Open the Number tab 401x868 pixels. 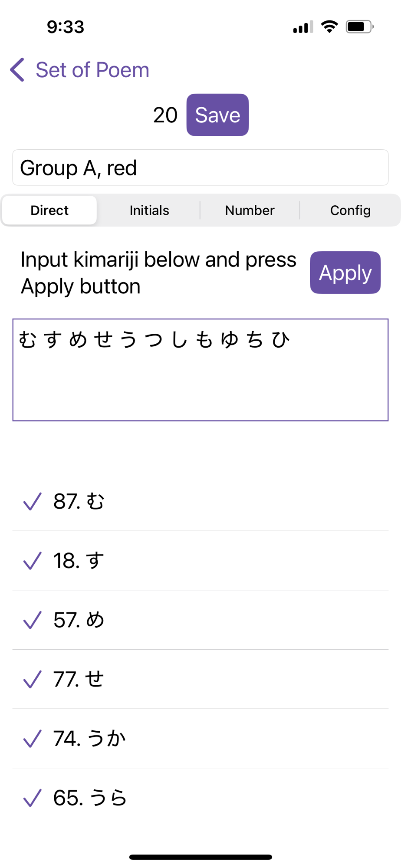click(250, 210)
